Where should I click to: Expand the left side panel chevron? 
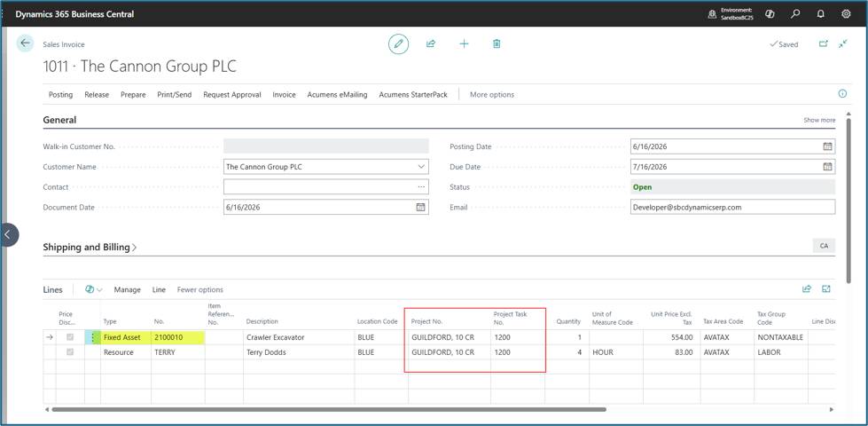(8, 234)
